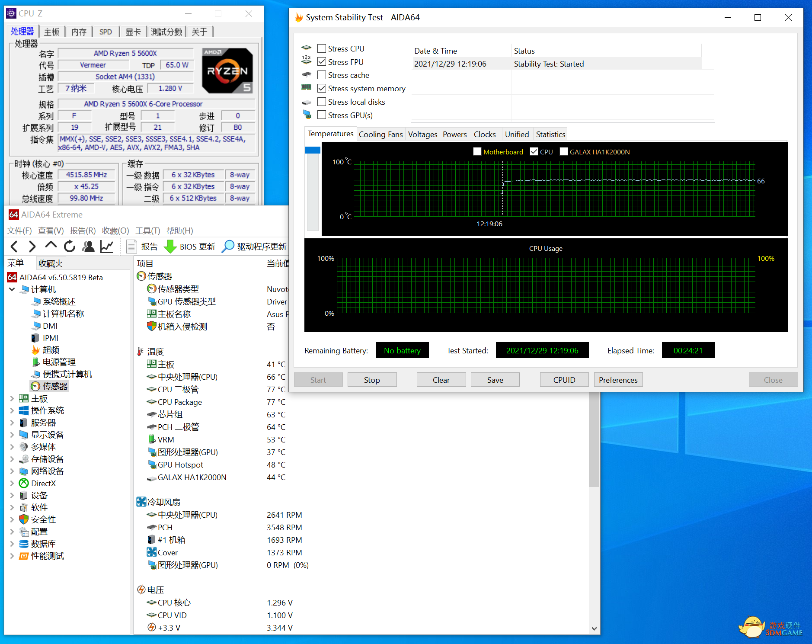This screenshot has width=812, height=644.
Task: Click the driver update magnifier icon
Action: [227, 247]
